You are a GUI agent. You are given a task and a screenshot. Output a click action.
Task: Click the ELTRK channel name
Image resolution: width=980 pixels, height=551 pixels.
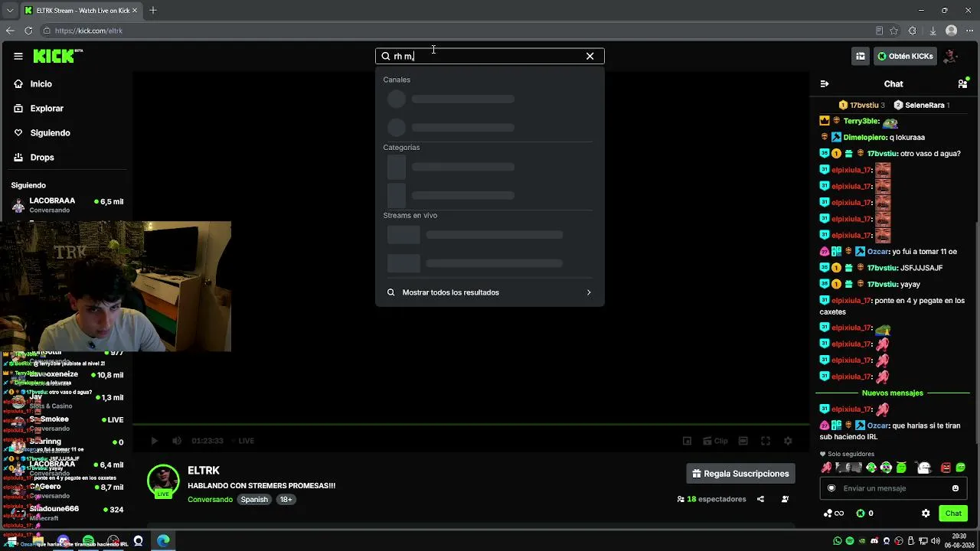click(x=204, y=471)
